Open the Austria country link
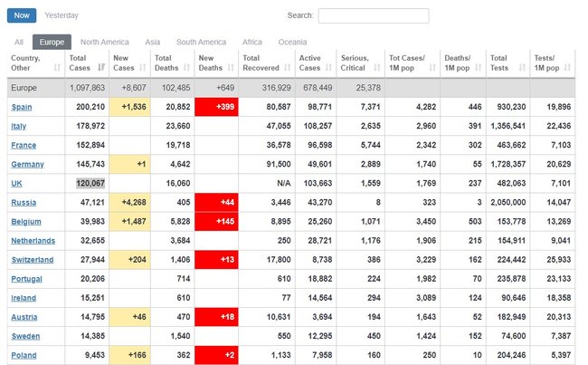Image resolution: width=588 pixels, height=365 pixels. tap(24, 317)
